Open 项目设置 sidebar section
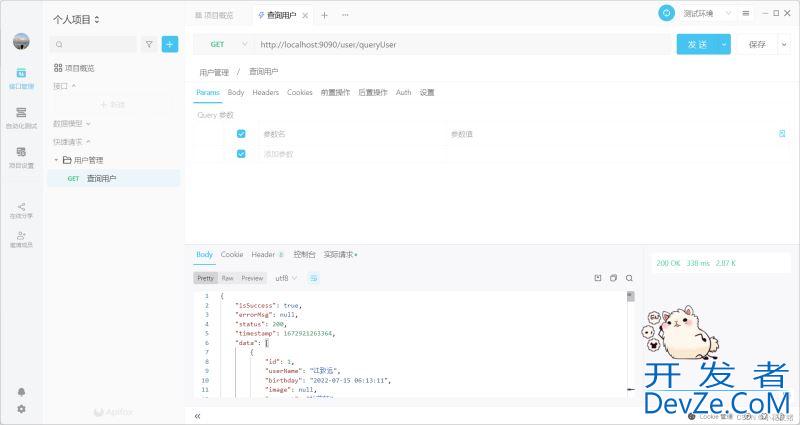The image size is (800, 425). point(21,157)
